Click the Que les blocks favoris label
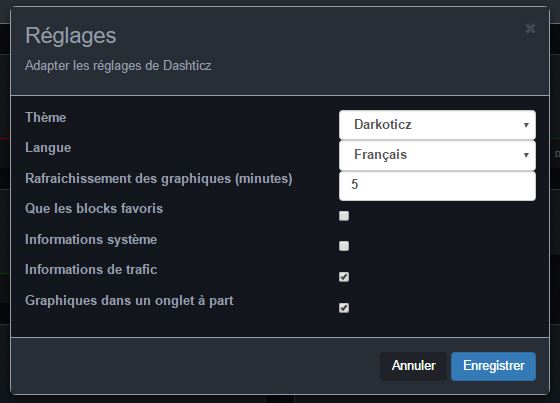560x403 pixels. click(x=94, y=209)
